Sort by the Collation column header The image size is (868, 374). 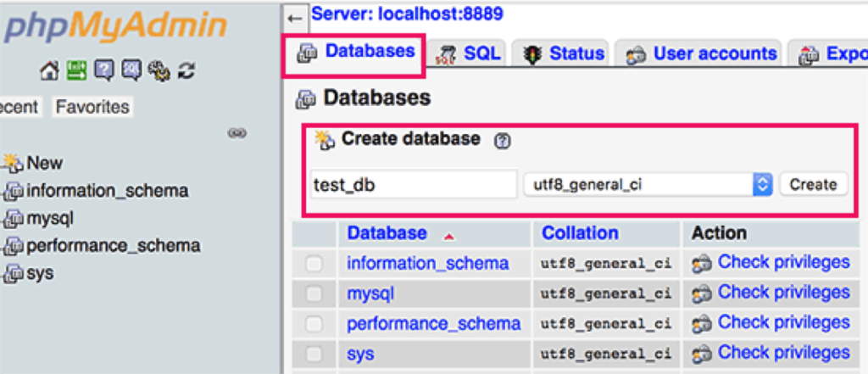(x=580, y=233)
